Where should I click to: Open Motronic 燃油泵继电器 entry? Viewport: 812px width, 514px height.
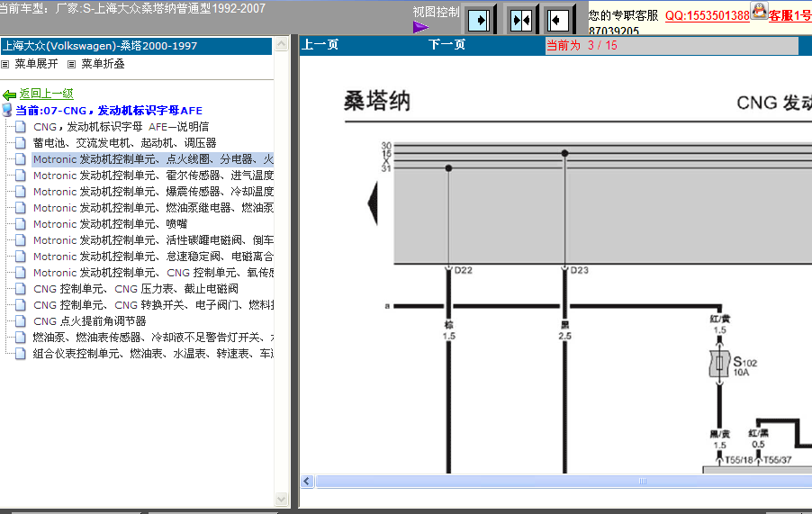tap(153, 208)
